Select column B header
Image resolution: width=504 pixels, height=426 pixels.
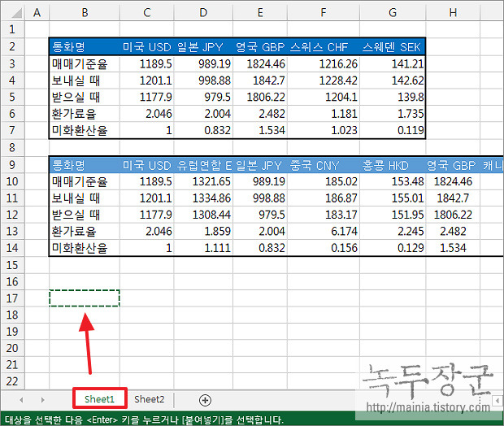[85, 13]
